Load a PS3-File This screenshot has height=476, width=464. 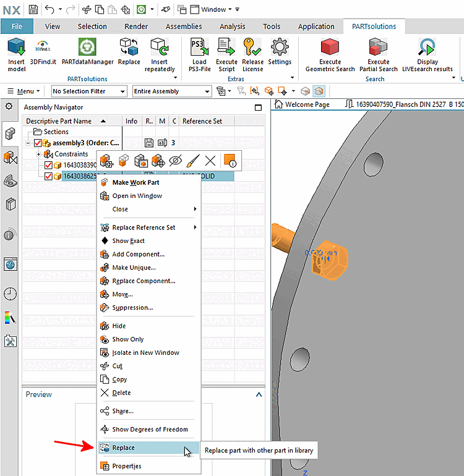(x=199, y=54)
